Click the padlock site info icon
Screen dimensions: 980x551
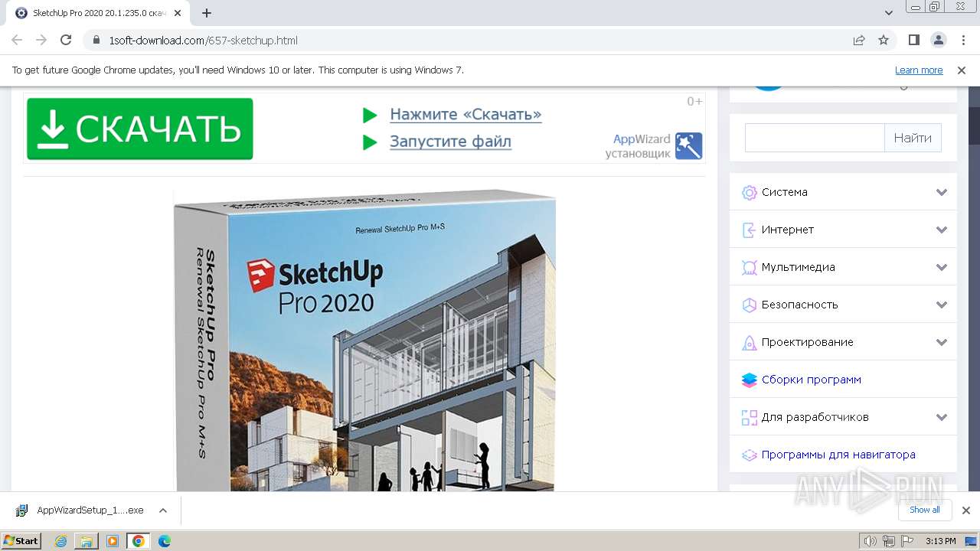pos(96,41)
